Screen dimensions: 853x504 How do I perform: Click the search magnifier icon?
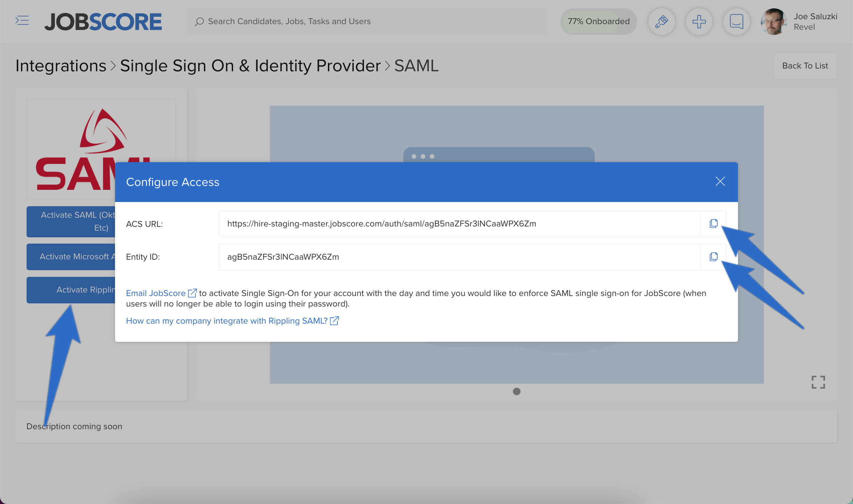pyautogui.click(x=199, y=22)
